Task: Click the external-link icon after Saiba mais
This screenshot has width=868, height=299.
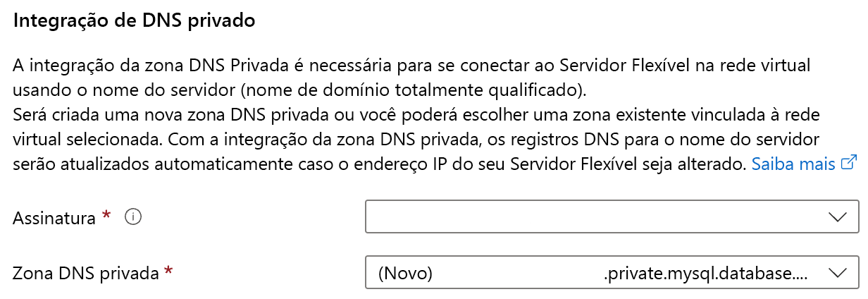Action: pos(850,164)
